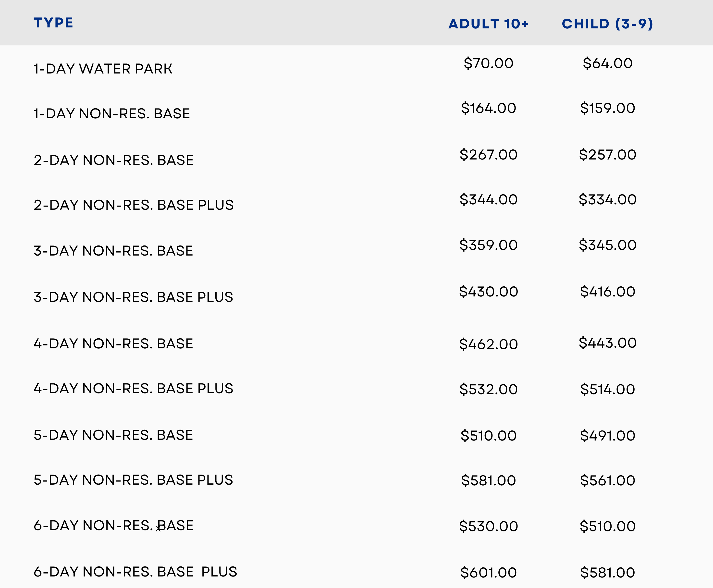
Task: Click the $443.00 child price
Action: pos(607,343)
